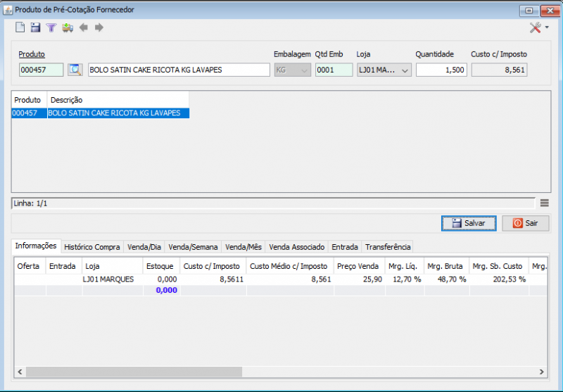
Task: Click the Loja column header in table
Action: point(113,266)
